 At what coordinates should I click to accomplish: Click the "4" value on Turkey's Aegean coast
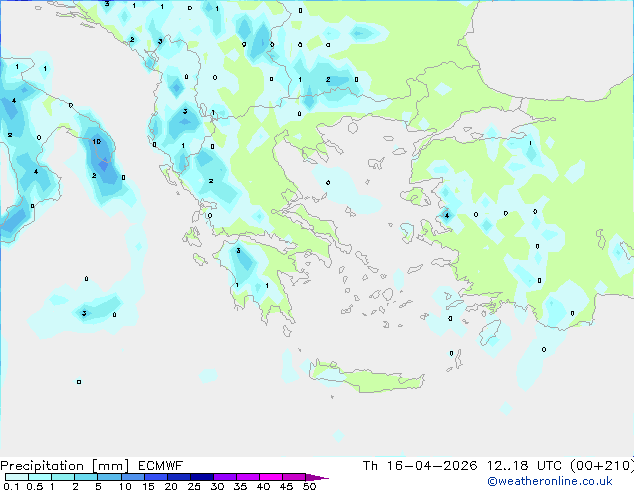tap(447, 215)
